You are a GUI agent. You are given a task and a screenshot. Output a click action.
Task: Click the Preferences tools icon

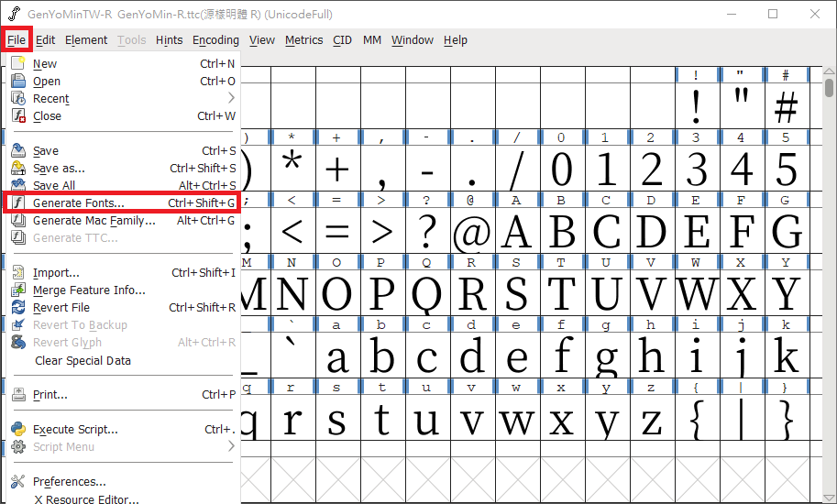(18, 482)
